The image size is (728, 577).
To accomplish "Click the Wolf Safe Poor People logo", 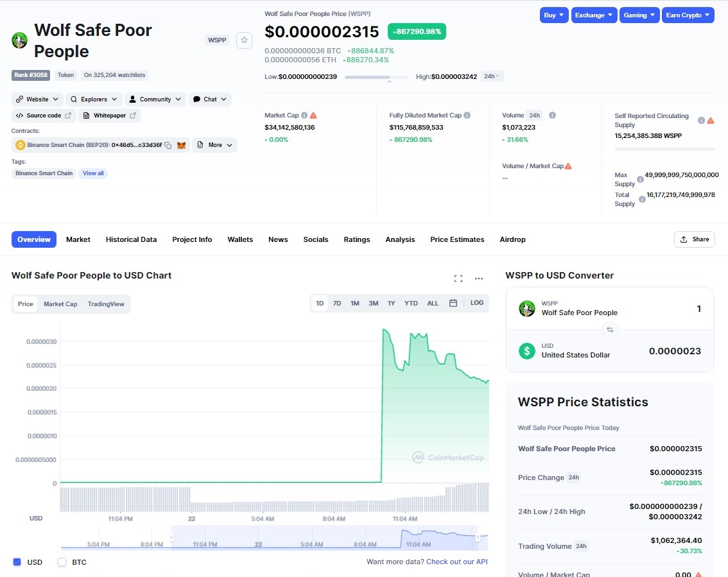I will (19, 40).
